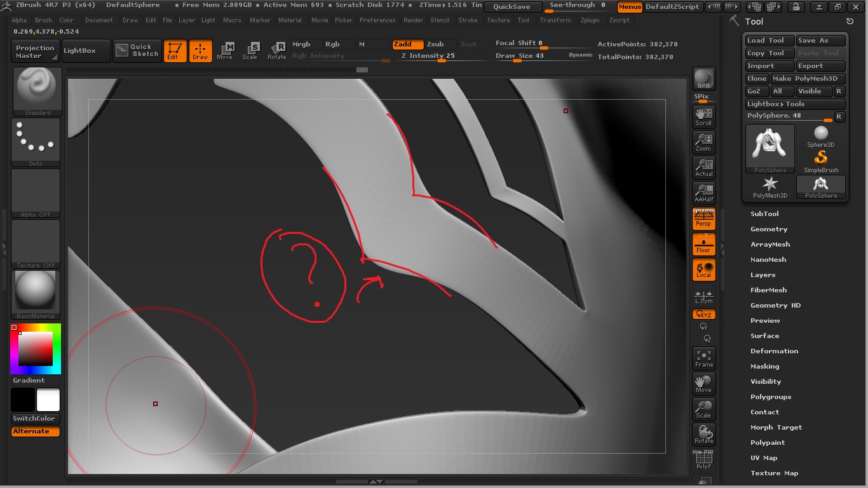Click the Z Intensity slider

pyautogui.click(x=428, y=56)
